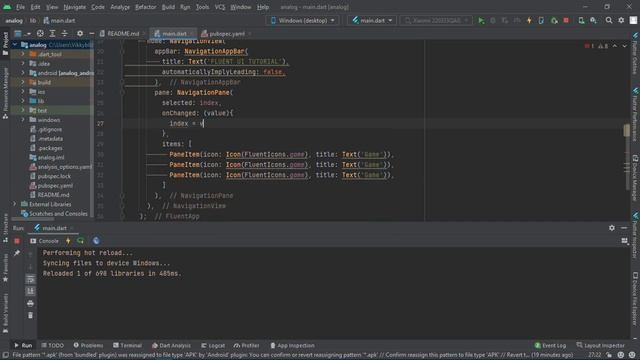
Task: Hot reload lightning icon in Run panel
Action: pos(68,241)
